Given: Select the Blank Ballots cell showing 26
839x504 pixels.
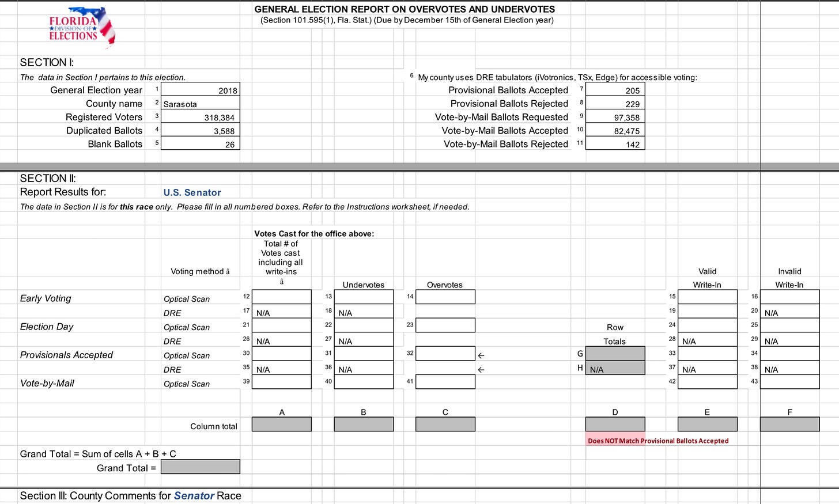Looking at the screenshot, I should pos(200,143).
